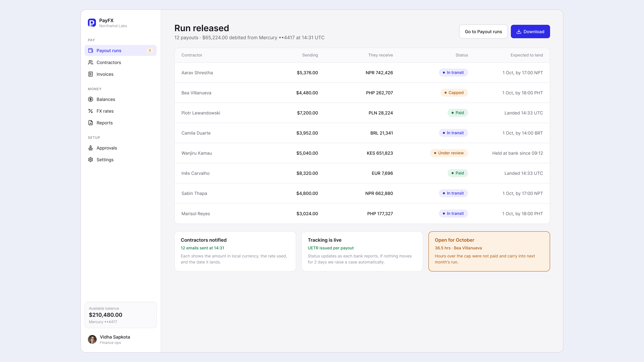
Task: Click Piotr Lewandowski's Paid status badge
Action: 458,113
